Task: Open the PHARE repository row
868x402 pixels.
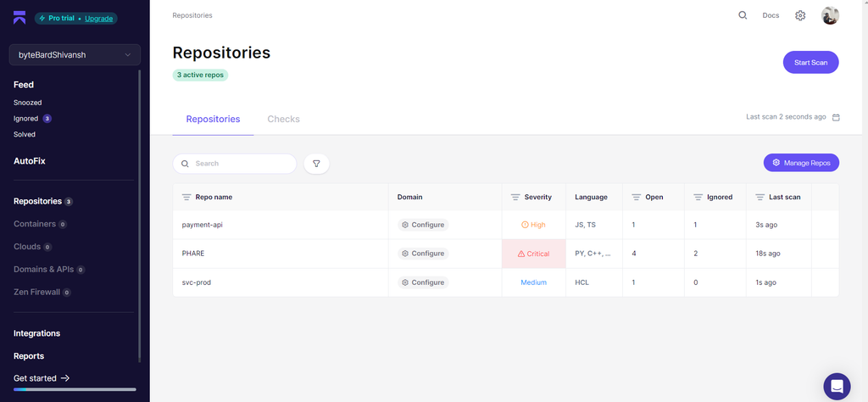Action: 505,254
